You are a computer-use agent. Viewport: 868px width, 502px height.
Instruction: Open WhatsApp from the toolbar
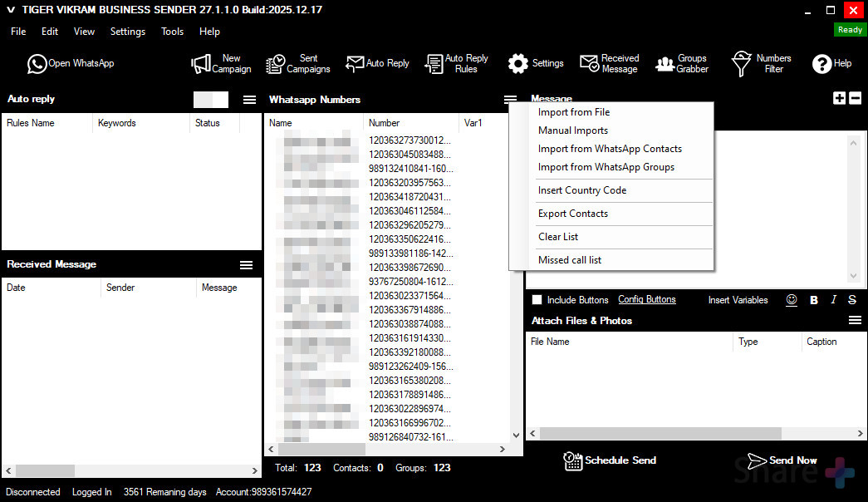click(71, 64)
